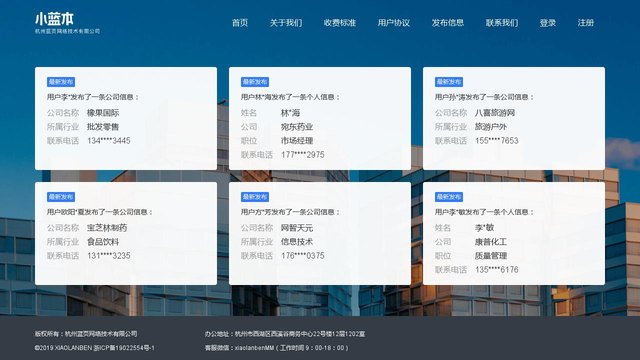Click the footer office address 办公地址 line
Image resolution: width=640 pixels, height=360 pixels.
pyautogui.click(x=285, y=334)
